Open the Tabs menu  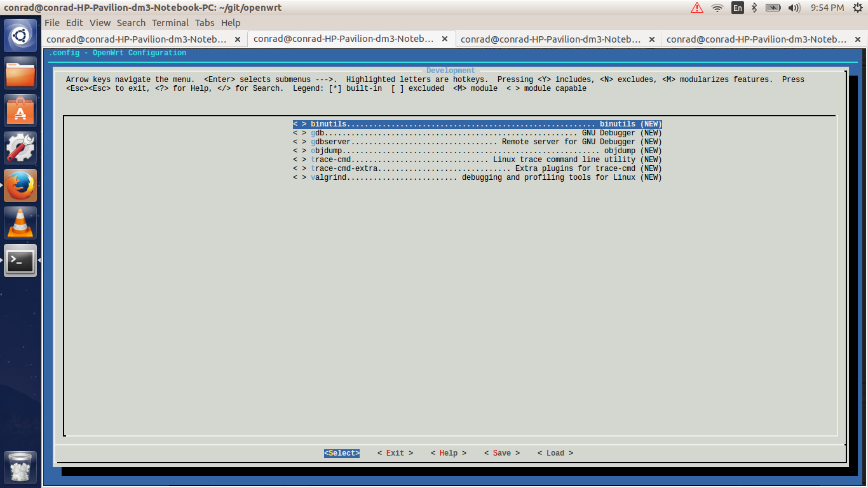pyautogui.click(x=205, y=23)
